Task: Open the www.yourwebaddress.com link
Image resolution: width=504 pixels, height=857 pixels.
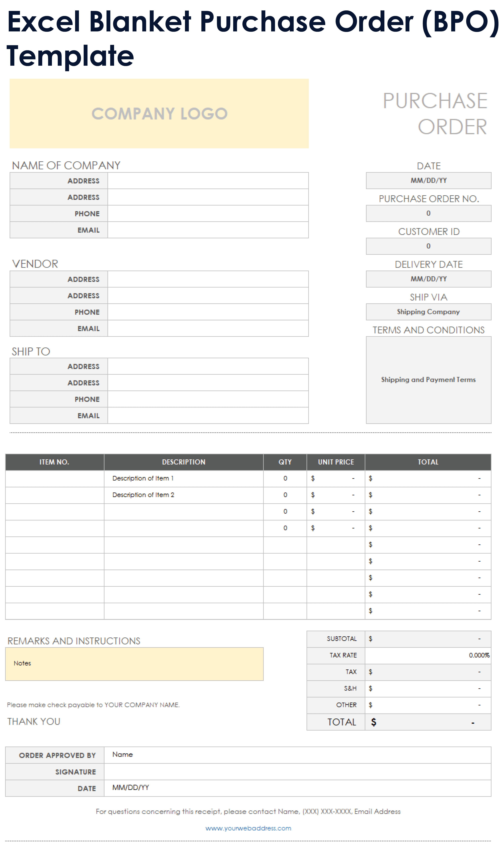Action: pos(248,828)
